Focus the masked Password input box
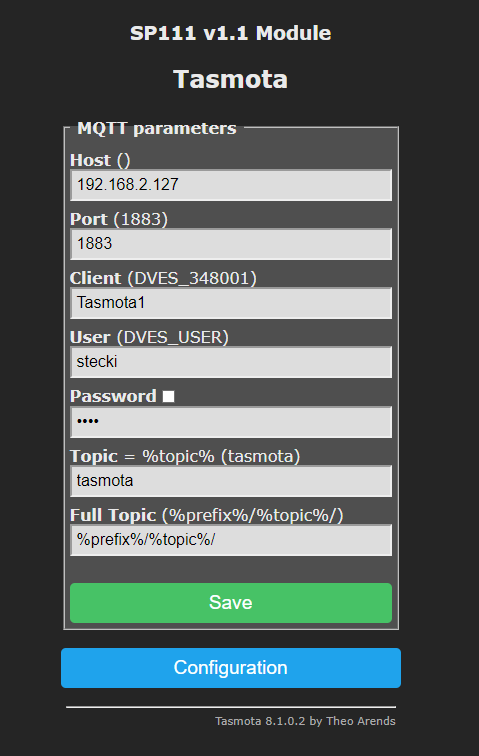The height and width of the screenshot is (756, 479). [231, 422]
